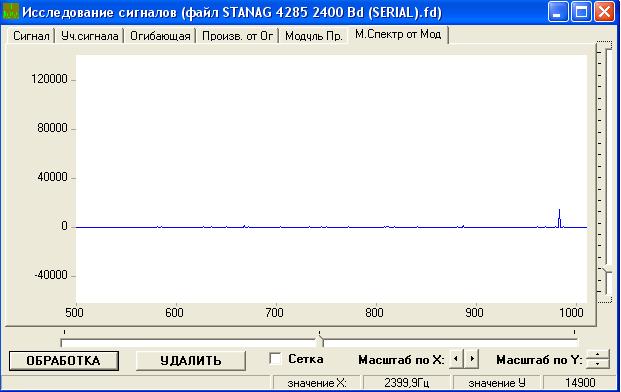This screenshot has height=392, width=621.
Task: Increase Y scale with up arrow
Action: click(597, 354)
